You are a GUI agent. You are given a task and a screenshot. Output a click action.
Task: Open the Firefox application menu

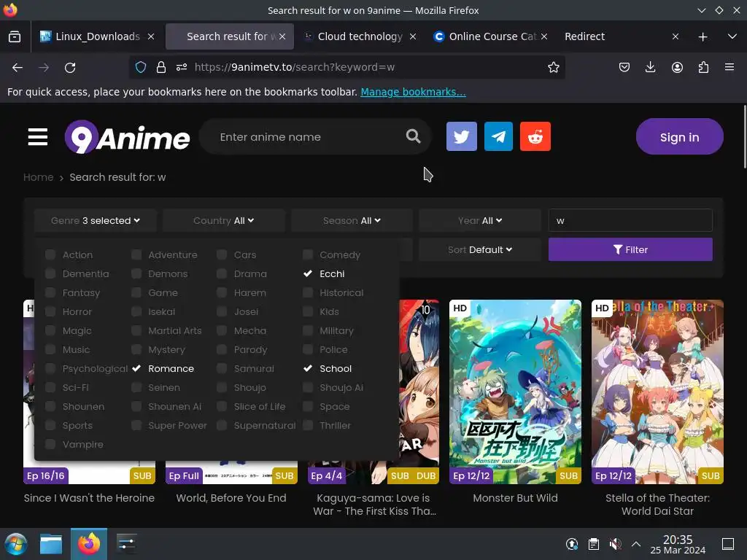(729, 67)
